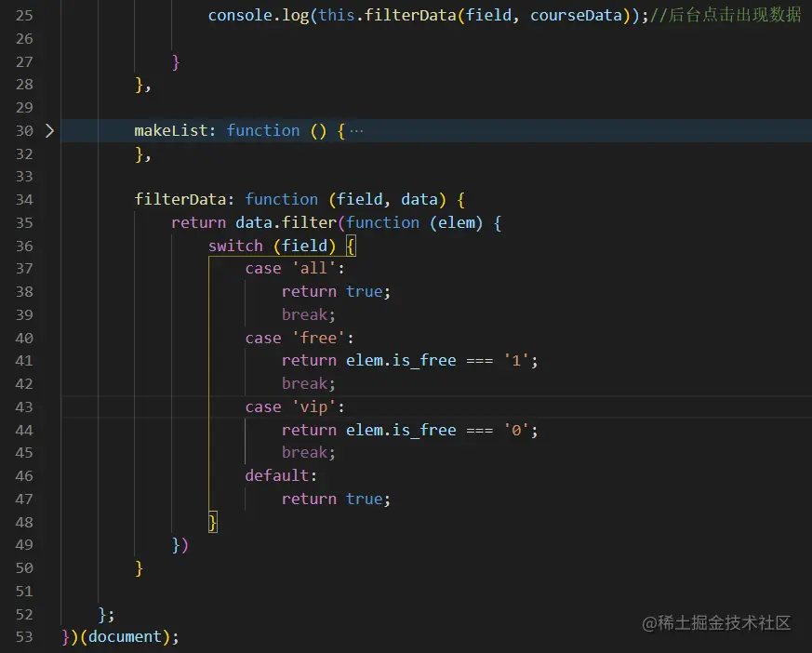This screenshot has height=653, width=812.
Task: Click 'elem.is_free' on line 44
Action: click(x=401, y=430)
